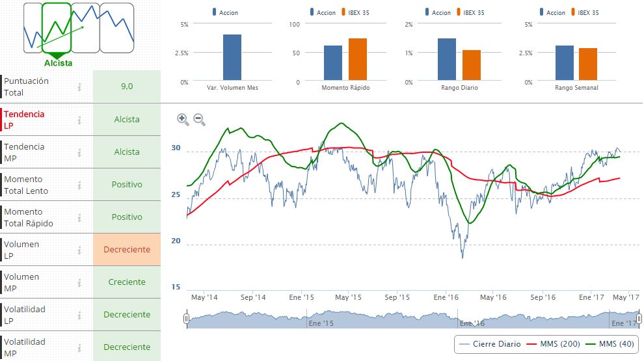Click info icon beside Tendencia LP
This screenshot has height=361, width=644.
point(79,120)
